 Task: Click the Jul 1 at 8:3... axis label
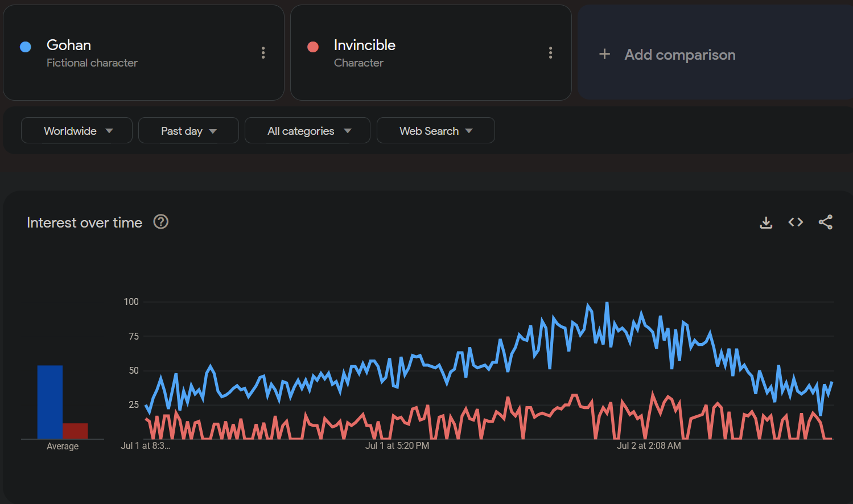click(x=145, y=445)
